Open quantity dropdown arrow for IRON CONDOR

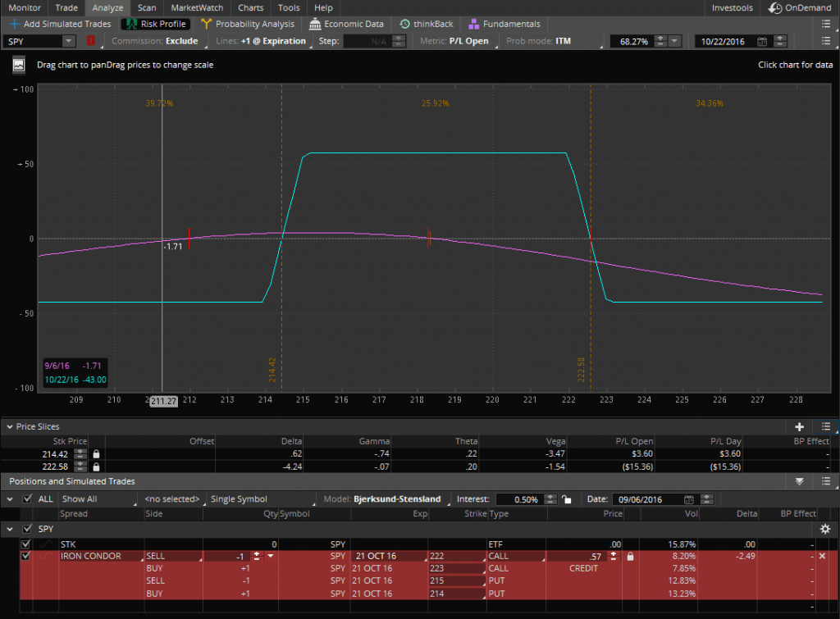coord(271,557)
